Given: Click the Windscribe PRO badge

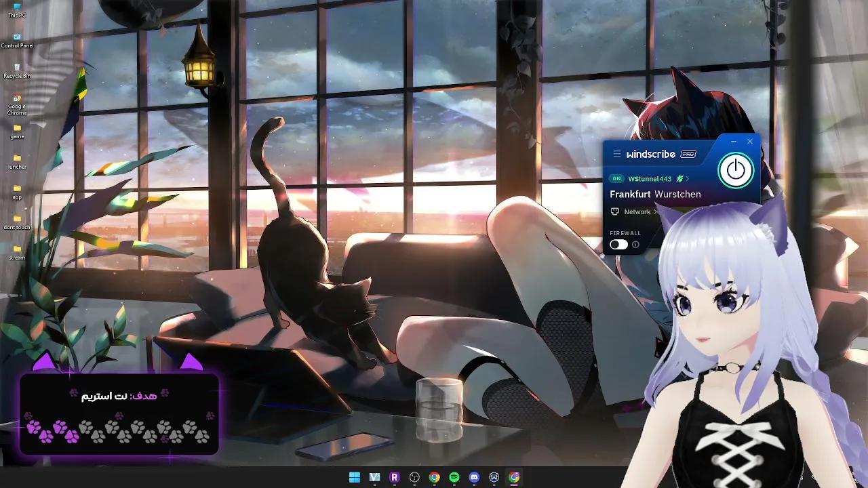Looking at the screenshot, I should [688, 155].
